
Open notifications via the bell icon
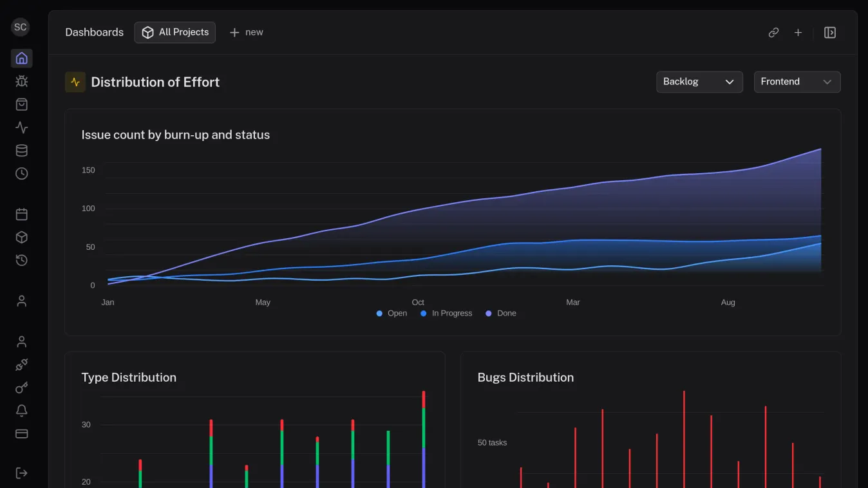[21, 410]
